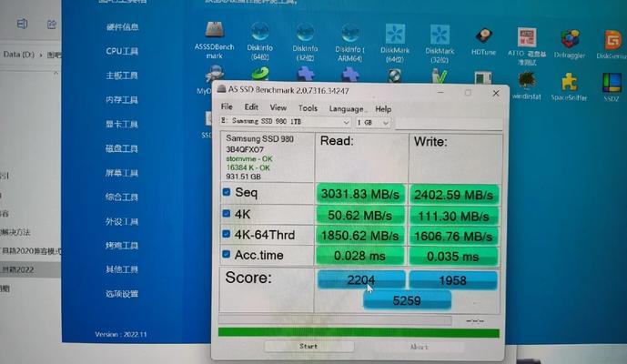Launch DiskMark (64位) icon
This screenshot has width=627, height=364.
pos(395,35)
